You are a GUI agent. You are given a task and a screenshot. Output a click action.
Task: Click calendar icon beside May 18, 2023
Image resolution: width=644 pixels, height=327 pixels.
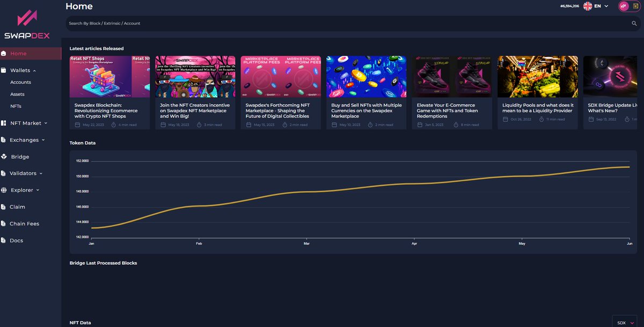click(x=163, y=125)
